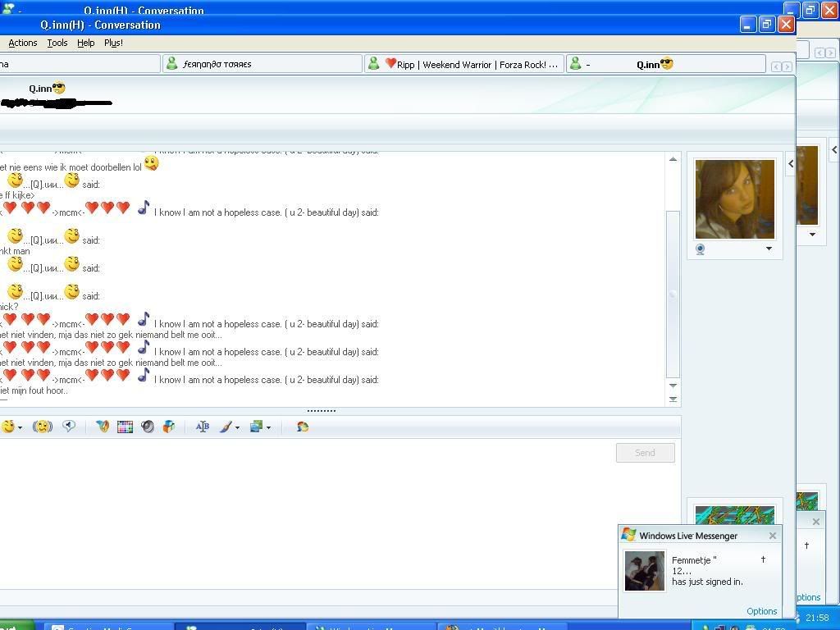
Task: Send a nudge with the shaking smiley
Action: [x=43, y=427]
